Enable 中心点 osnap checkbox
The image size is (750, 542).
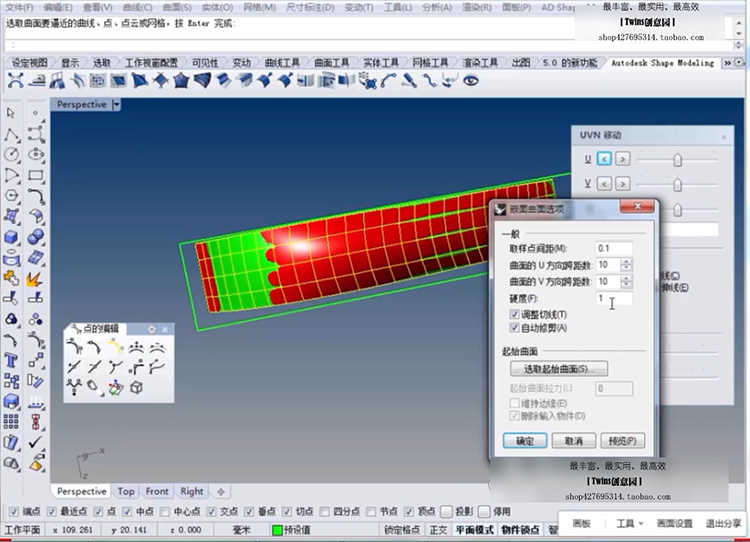tap(164, 511)
